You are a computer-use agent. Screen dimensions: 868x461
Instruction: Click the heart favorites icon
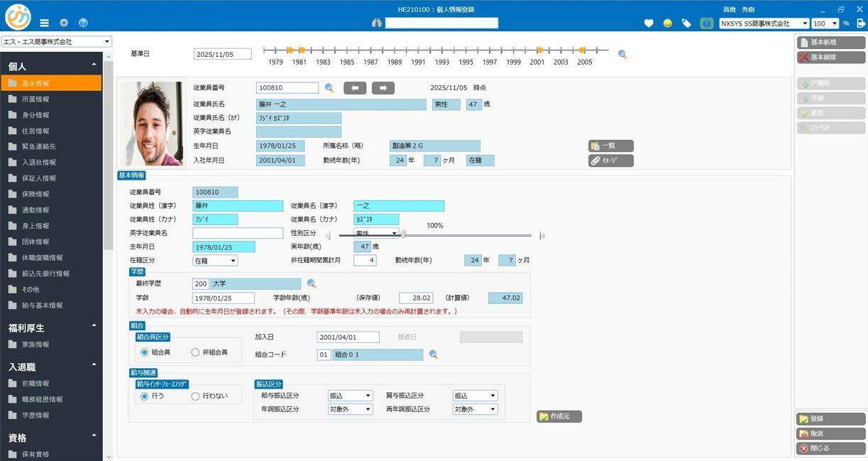click(649, 23)
